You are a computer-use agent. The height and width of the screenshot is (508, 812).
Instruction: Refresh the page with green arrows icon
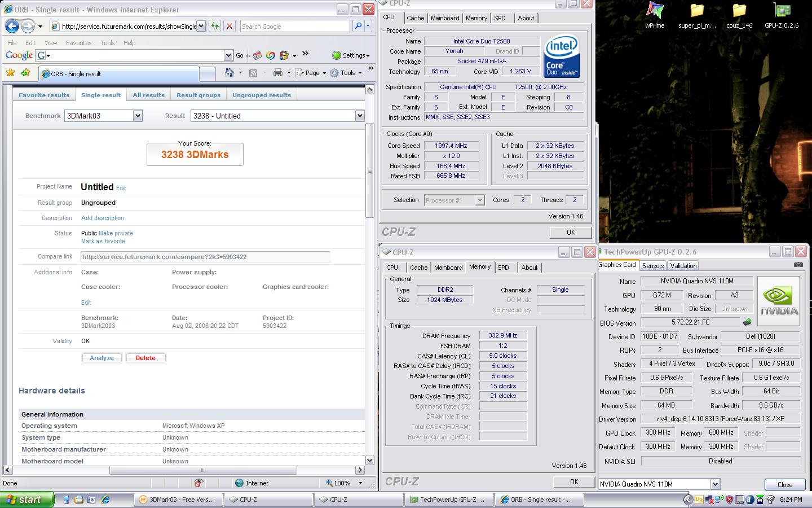214,26
